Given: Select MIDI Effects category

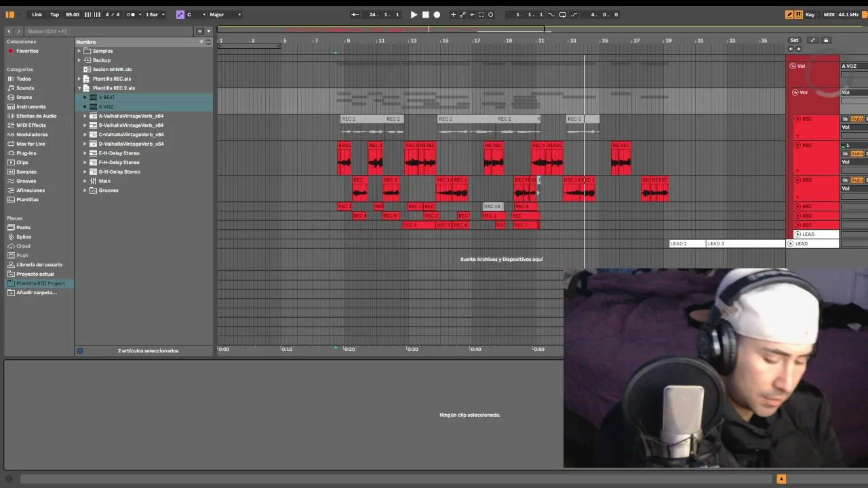Looking at the screenshot, I should pos(31,125).
